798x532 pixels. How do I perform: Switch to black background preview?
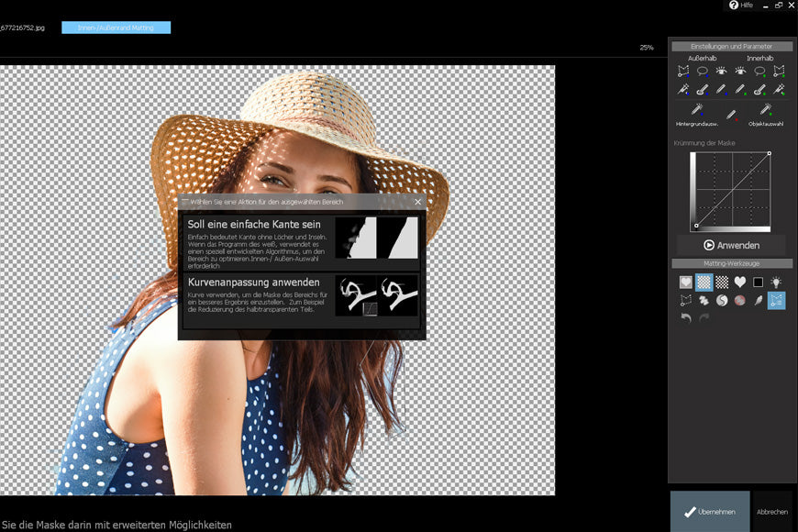pyautogui.click(x=758, y=283)
